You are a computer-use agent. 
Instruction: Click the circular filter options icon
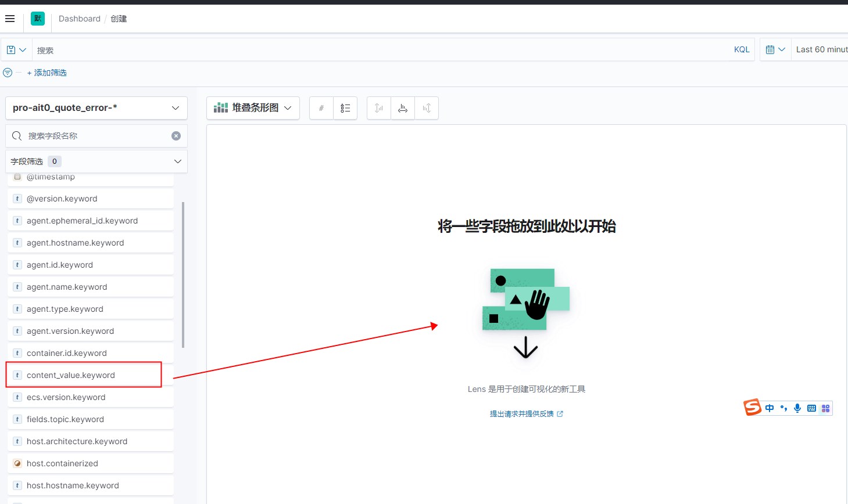click(x=8, y=73)
